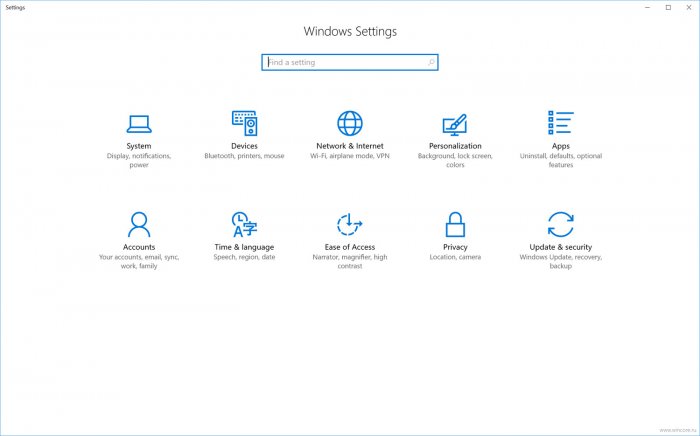The height and width of the screenshot is (436, 700).
Task: Click the Devices label
Action: click(244, 146)
